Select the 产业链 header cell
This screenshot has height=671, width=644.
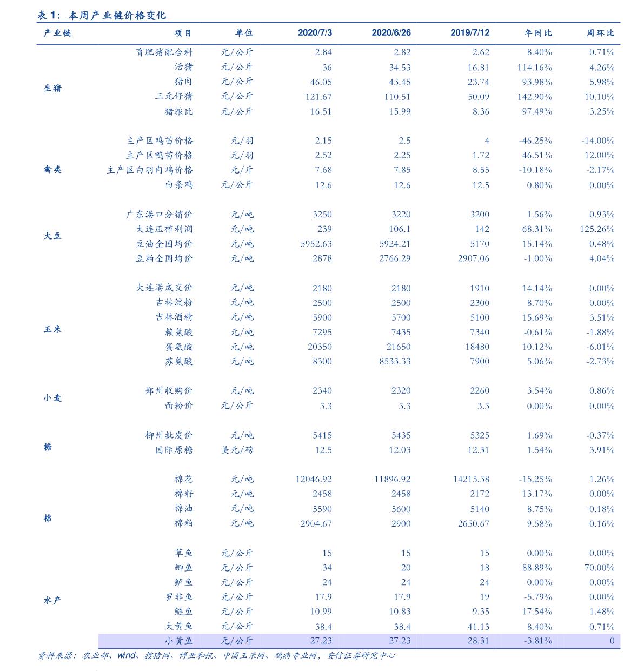(57, 33)
